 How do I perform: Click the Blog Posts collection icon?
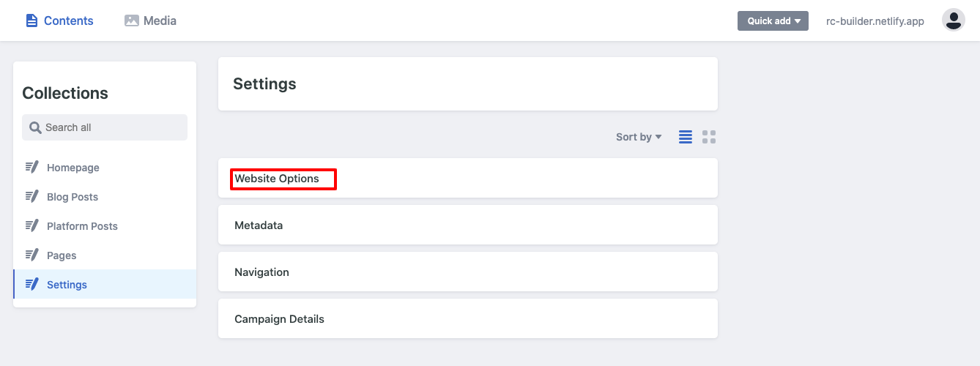point(31,196)
